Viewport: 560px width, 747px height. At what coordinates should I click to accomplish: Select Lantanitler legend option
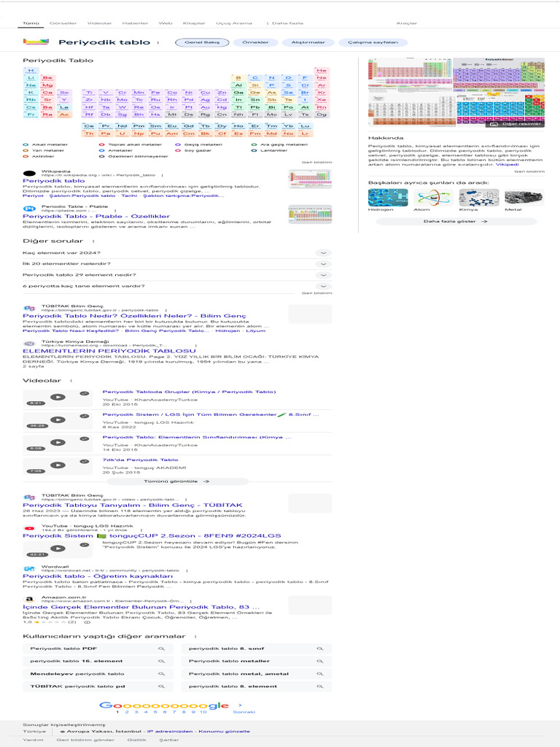tap(270, 150)
